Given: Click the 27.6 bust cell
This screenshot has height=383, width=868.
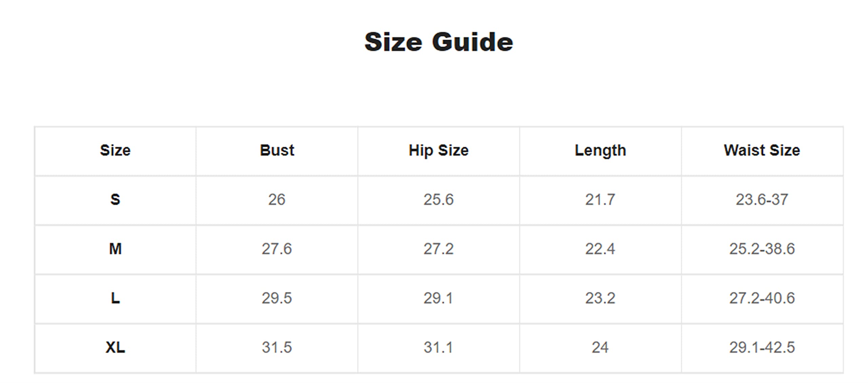Looking at the screenshot, I should coord(277,249).
